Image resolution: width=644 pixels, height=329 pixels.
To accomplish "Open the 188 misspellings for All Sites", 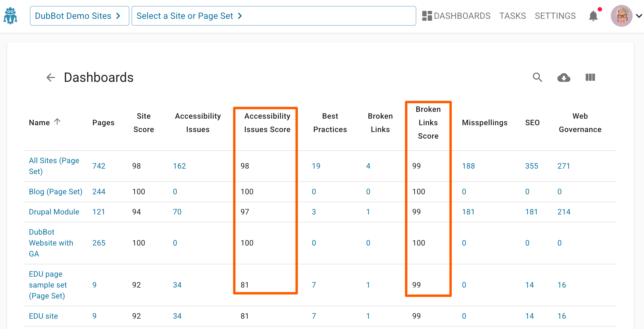I will tap(468, 166).
